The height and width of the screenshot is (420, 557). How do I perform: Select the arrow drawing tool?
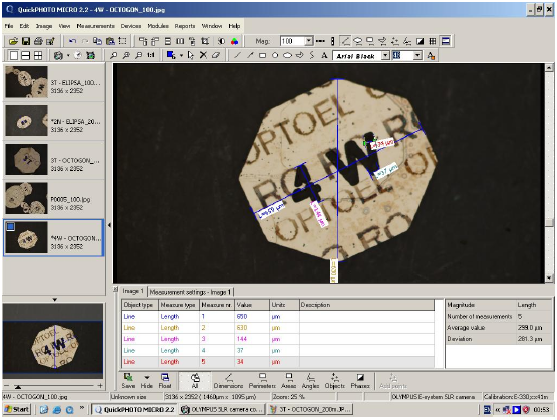click(x=250, y=55)
